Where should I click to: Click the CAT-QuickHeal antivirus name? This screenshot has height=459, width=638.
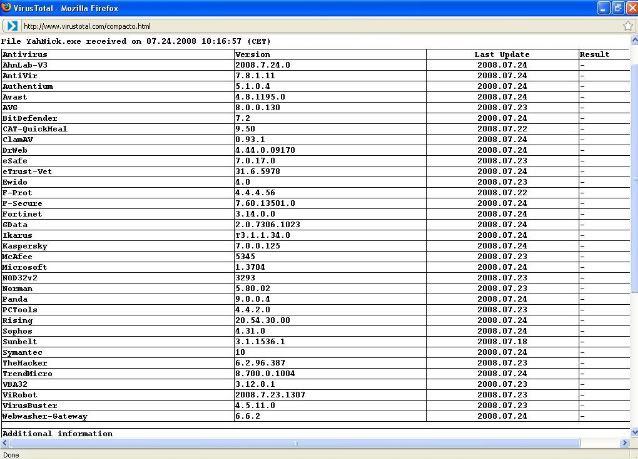[35, 129]
